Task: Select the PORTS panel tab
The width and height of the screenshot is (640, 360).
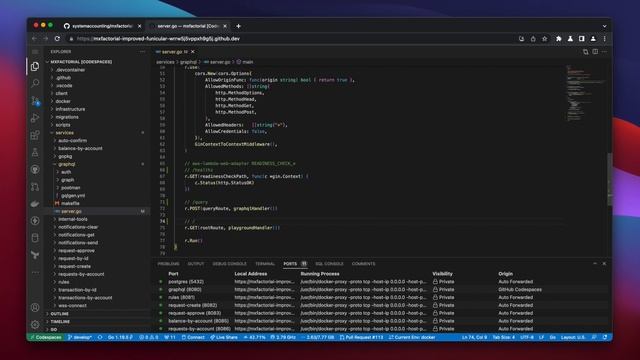Action: [x=290, y=264]
